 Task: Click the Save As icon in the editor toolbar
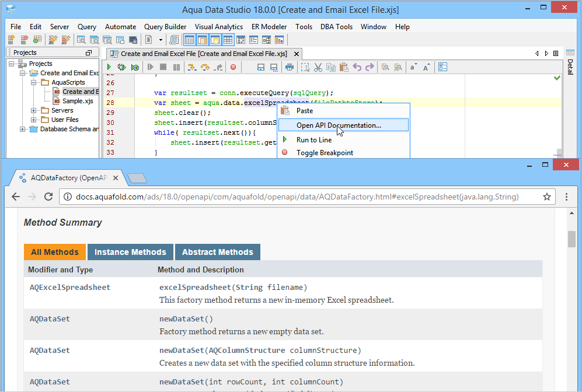(274, 67)
